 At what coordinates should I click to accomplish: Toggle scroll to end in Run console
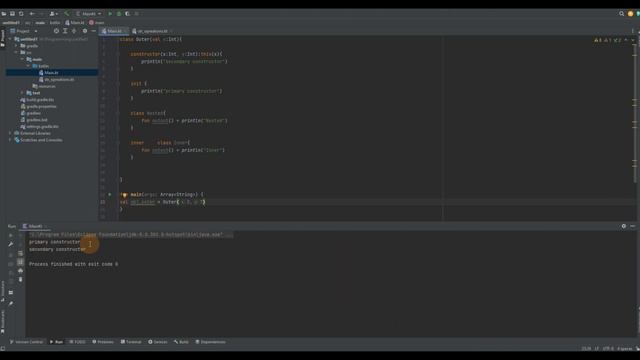point(20,262)
